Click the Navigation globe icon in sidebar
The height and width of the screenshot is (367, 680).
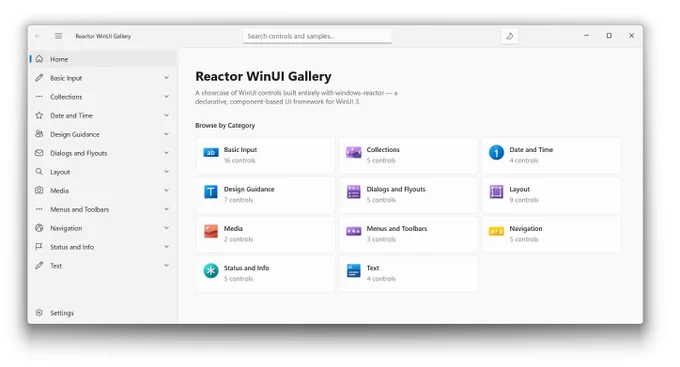(39, 228)
